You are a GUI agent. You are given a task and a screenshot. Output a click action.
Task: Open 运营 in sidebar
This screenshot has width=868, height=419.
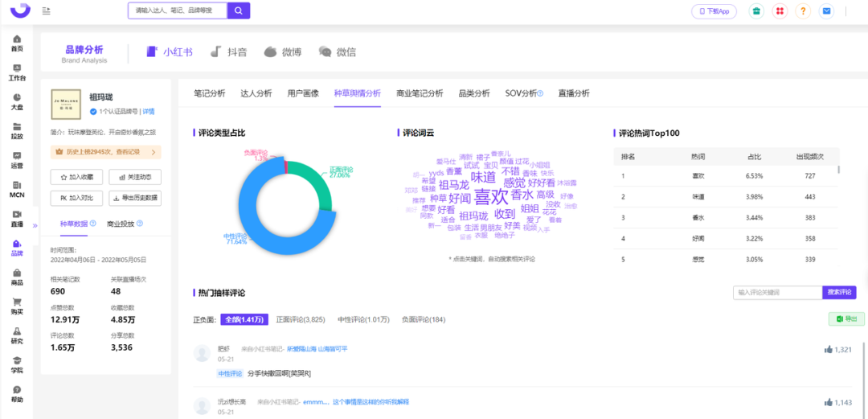pyautogui.click(x=17, y=160)
